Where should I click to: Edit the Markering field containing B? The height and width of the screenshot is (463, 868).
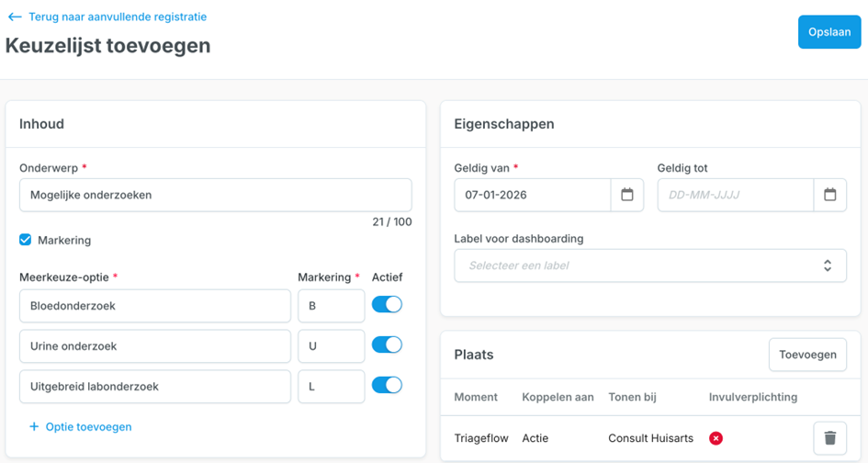[x=331, y=306]
